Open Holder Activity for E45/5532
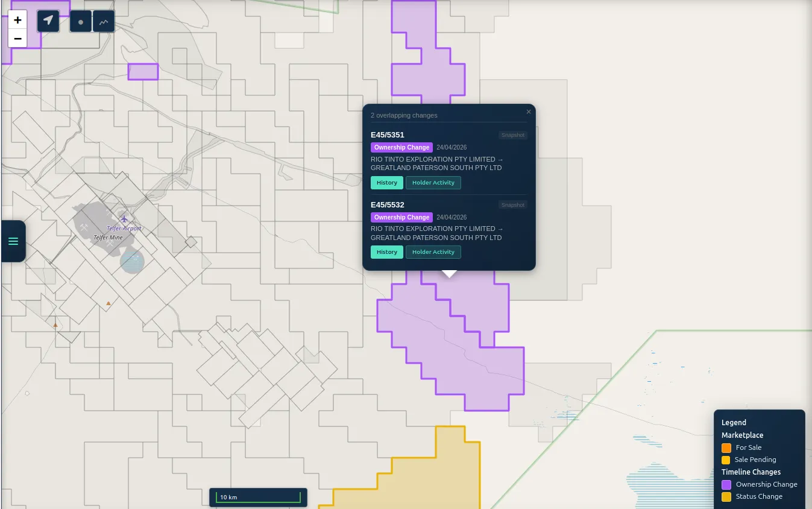The image size is (812, 509). pyautogui.click(x=433, y=252)
